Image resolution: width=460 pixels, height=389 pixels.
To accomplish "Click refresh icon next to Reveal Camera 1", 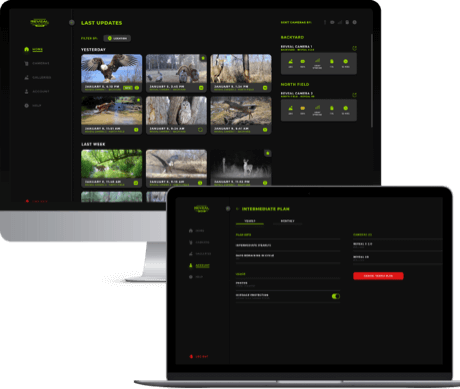I will [x=354, y=48].
